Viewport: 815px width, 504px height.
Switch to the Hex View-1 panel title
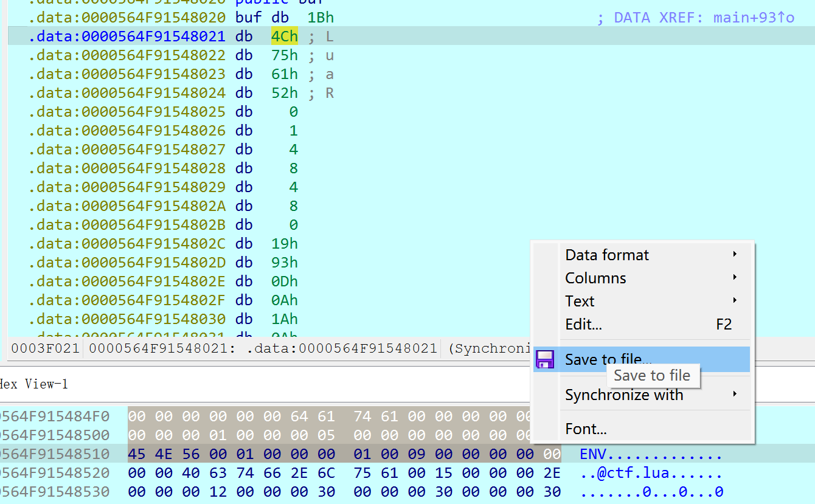coord(33,384)
